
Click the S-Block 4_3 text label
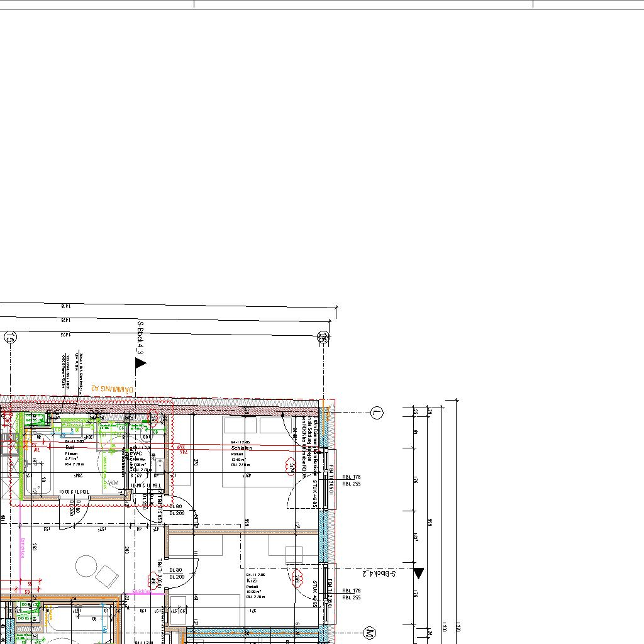pyautogui.click(x=140, y=338)
